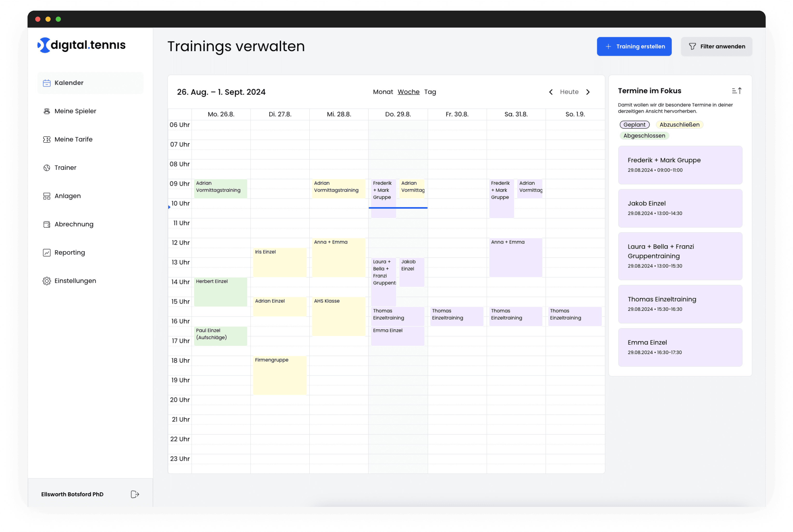The width and height of the screenshot is (793, 532).
Task: Jump to today with Heute
Action: [569, 92]
